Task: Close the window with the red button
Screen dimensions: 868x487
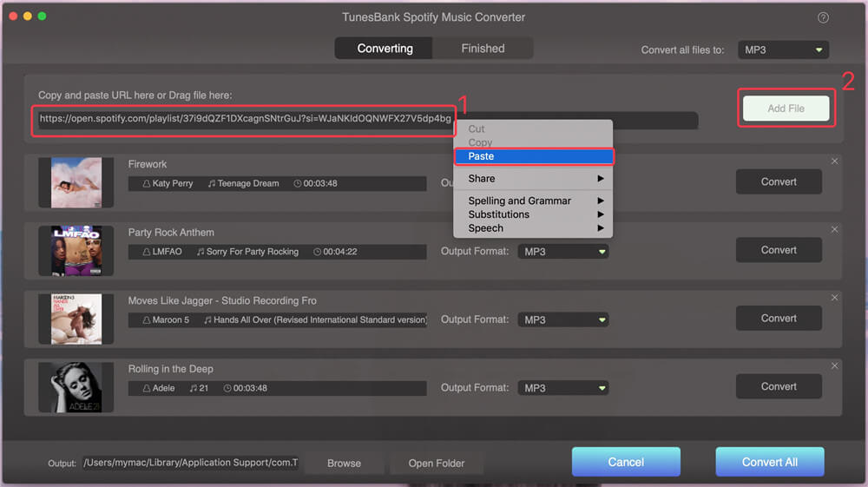Action: point(13,16)
